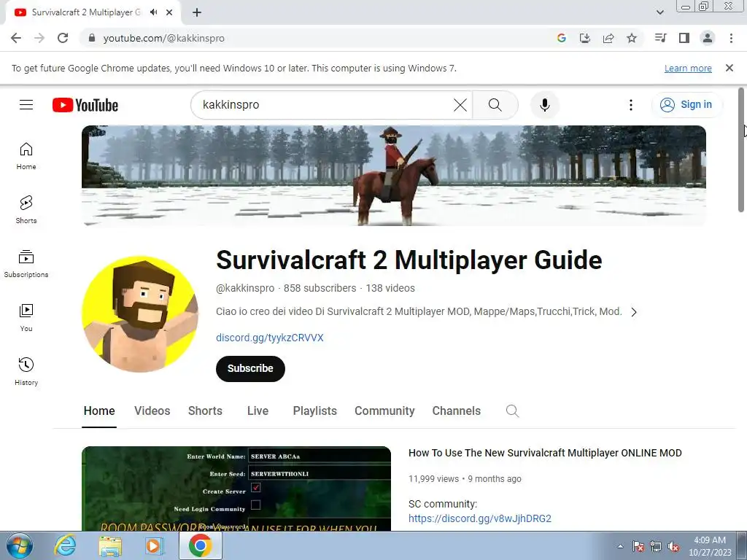Open How To Use New Survivalcraft video title
The image size is (747, 560).
click(x=545, y=453)
